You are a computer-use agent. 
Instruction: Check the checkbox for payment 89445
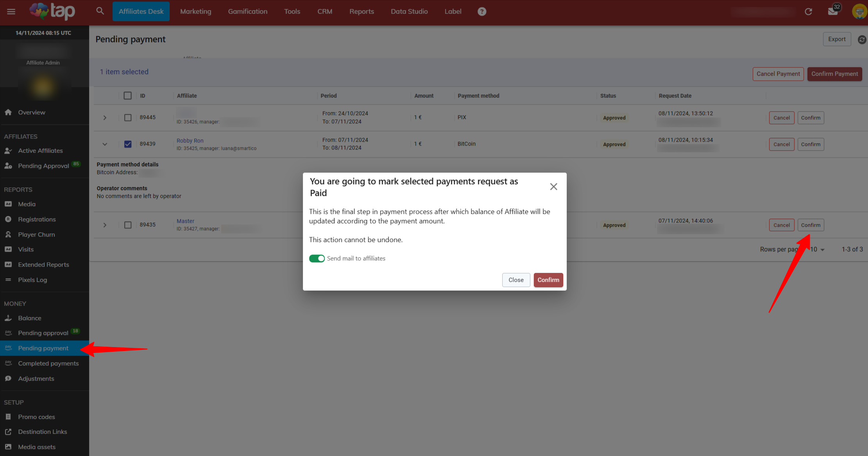click(x=128, y=118)
